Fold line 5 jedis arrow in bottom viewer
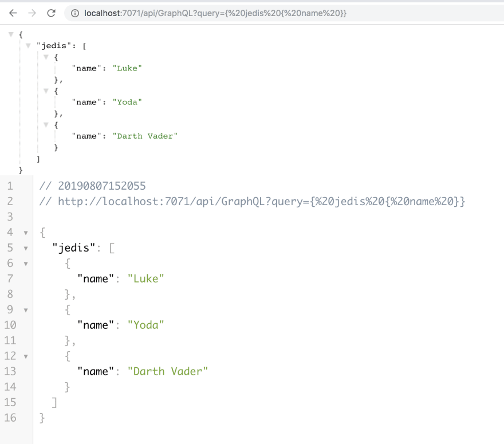Screen dimensions: 504x444 [26, 248]
